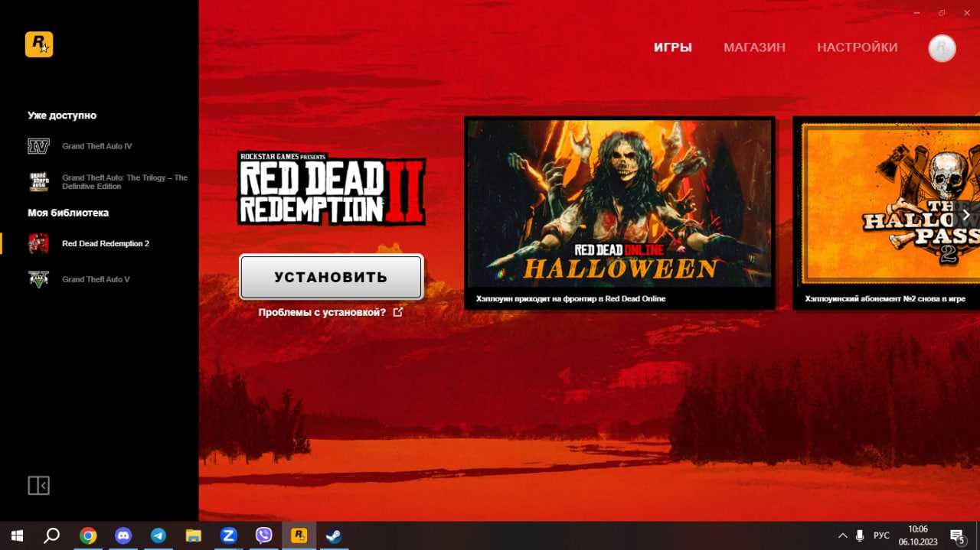Screen dimensions: 980x550
Task: Open the notification center icon
Action: (x=957, y=535)
